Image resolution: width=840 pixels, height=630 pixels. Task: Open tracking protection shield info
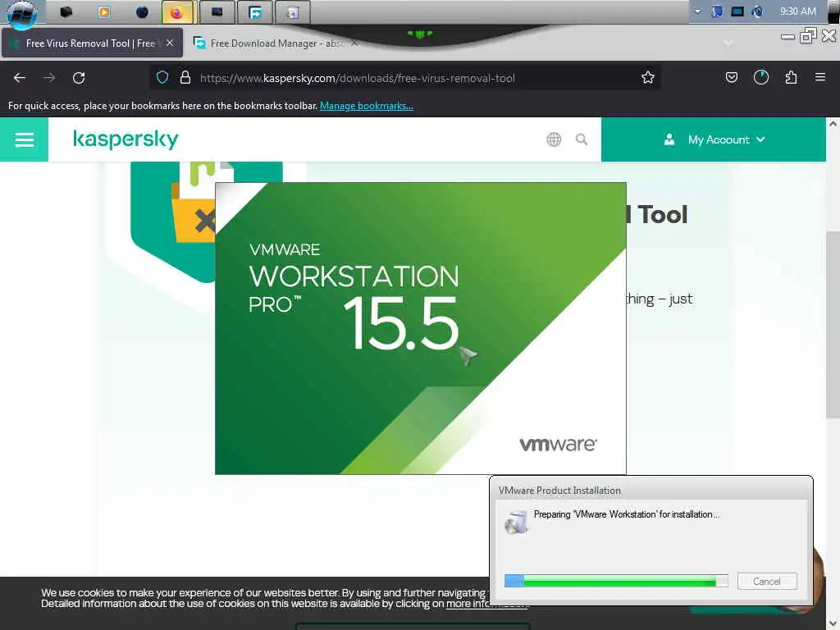(162, 78)
